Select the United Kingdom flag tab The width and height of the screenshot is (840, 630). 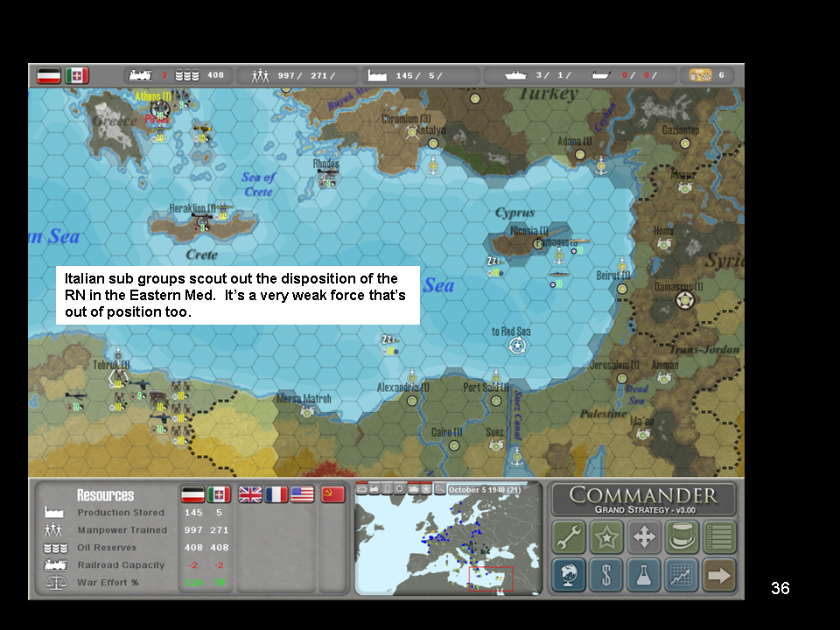250,494
